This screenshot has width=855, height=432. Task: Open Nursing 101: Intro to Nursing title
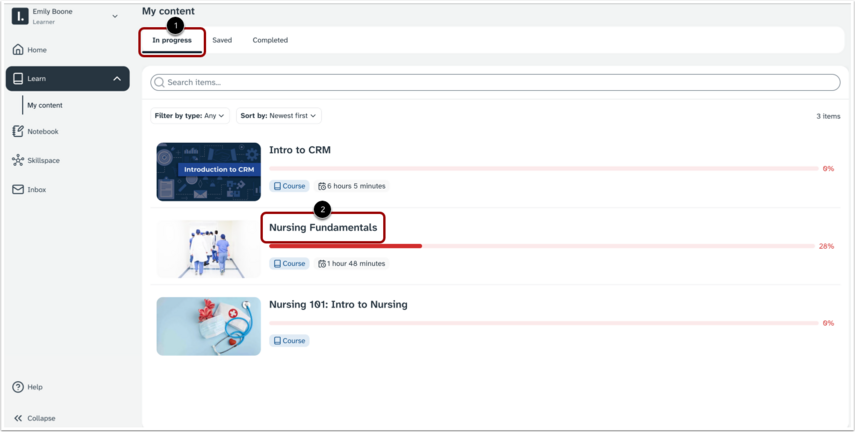pos(338,304)
